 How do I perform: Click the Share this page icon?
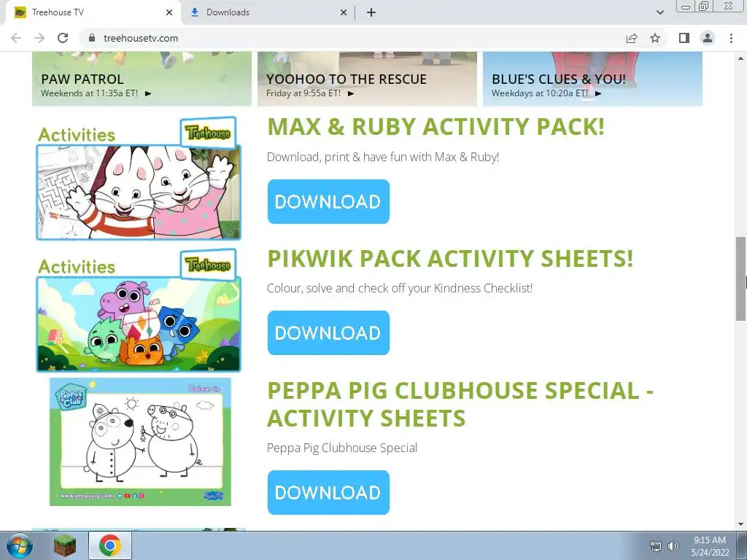(632, 38)
